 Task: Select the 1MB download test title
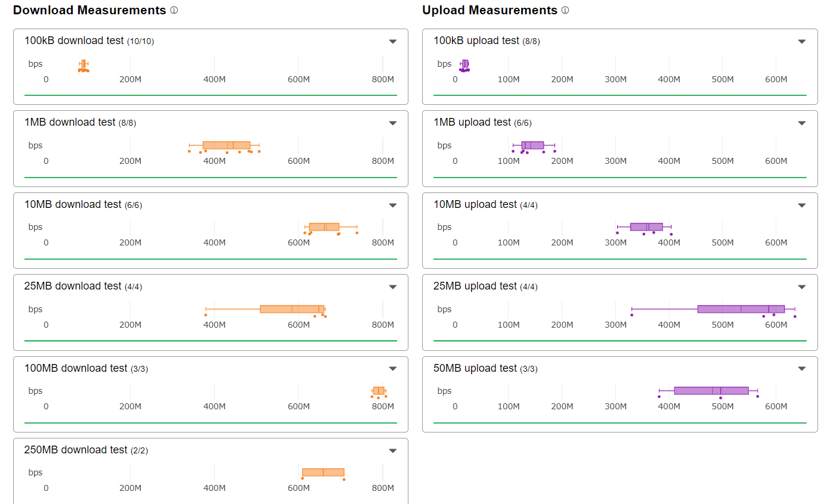(x=70, y=122)
